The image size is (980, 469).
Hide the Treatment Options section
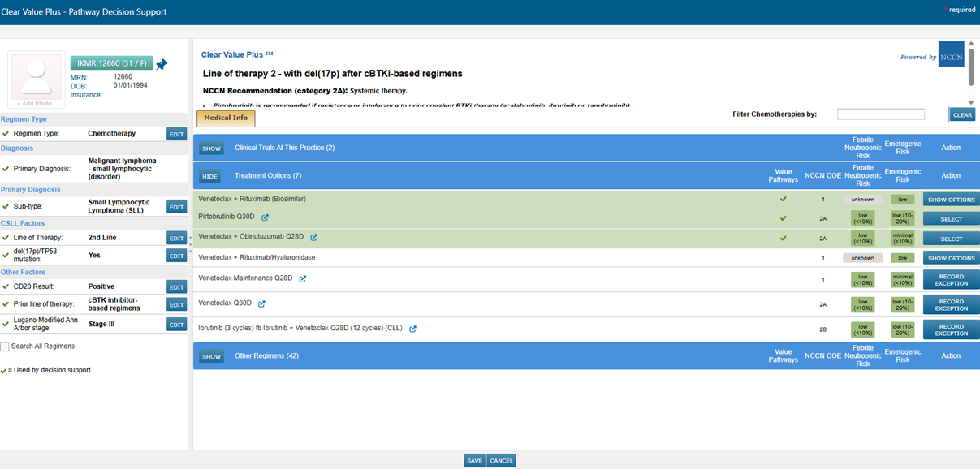coord(210,176)
